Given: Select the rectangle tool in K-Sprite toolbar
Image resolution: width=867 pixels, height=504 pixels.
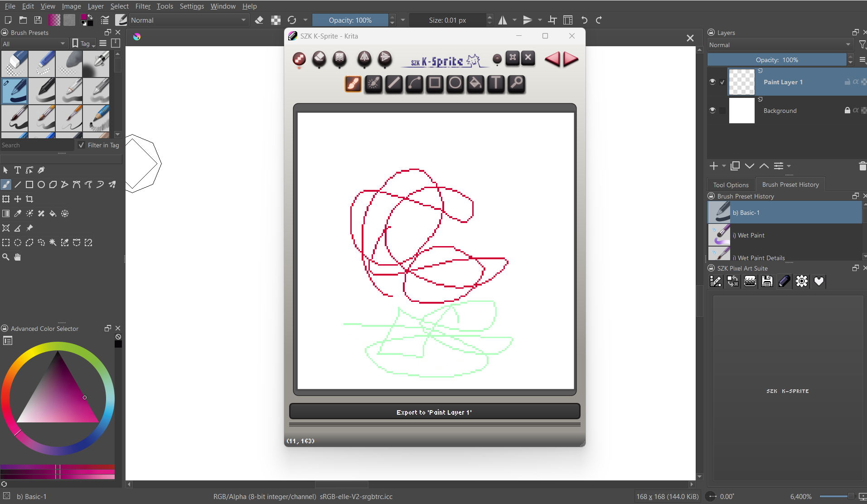Looking at the screenshot, I should (x=435, y=83).
